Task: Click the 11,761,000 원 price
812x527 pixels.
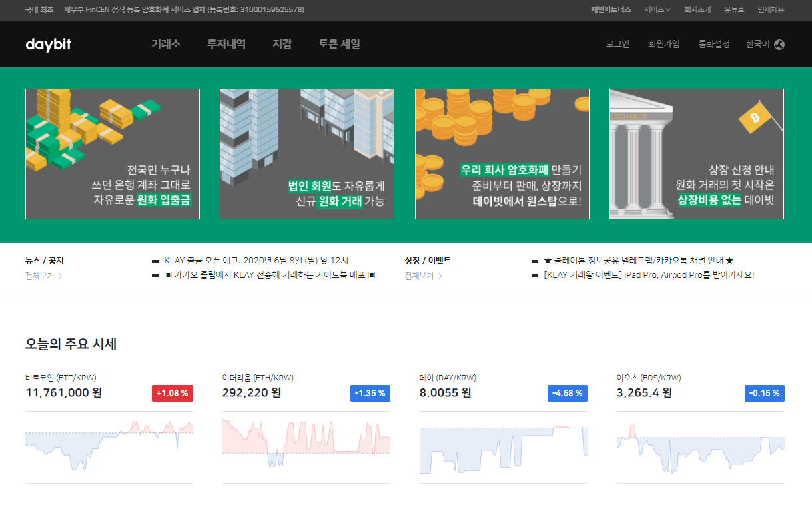Action: tap(63, 393)
